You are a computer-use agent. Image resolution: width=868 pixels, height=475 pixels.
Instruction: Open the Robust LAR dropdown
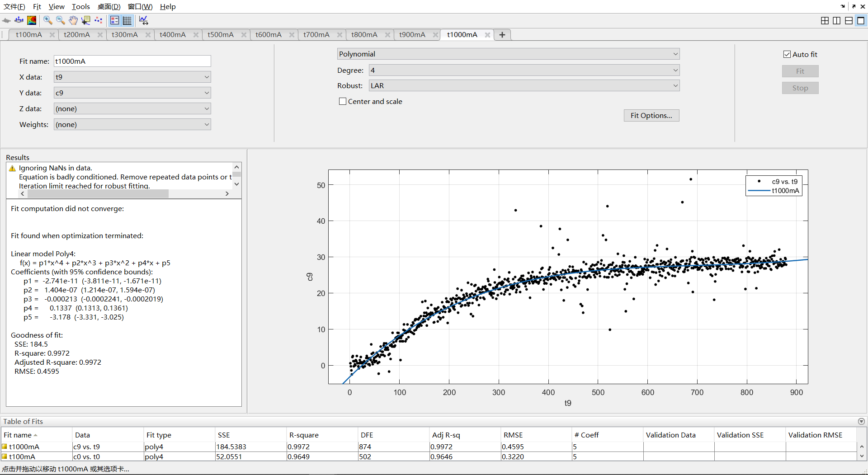(524, 85)
